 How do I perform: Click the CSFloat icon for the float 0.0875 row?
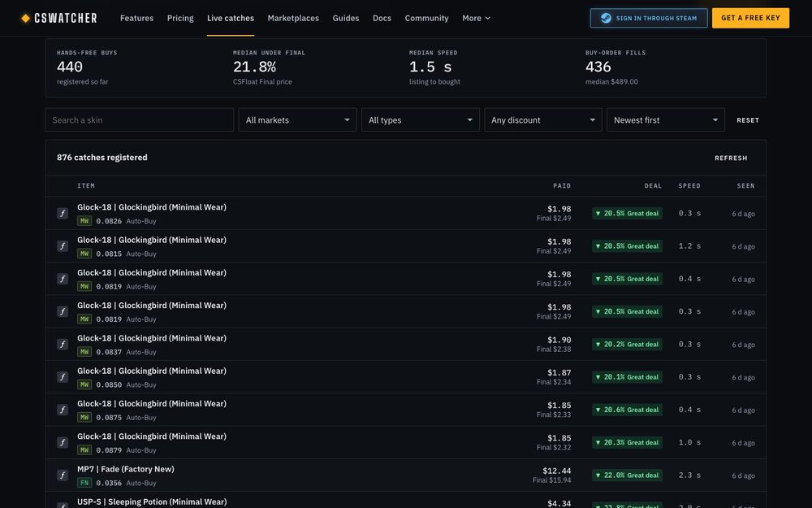coord(63,410)
